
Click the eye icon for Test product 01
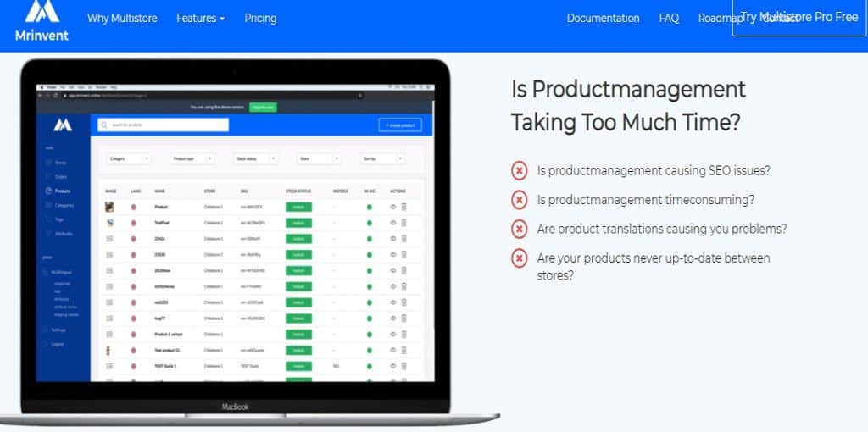(393, 350)
